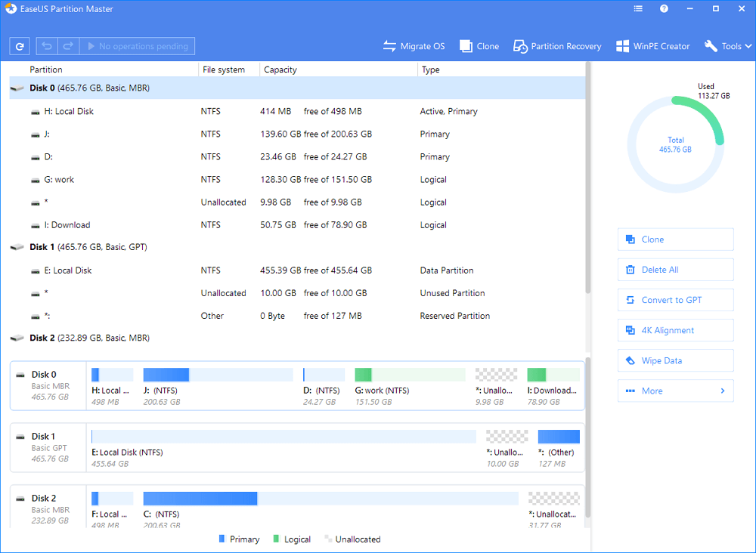Click the G: work (NTFS) green bar
756x553 pixels.
click(410, 375)
